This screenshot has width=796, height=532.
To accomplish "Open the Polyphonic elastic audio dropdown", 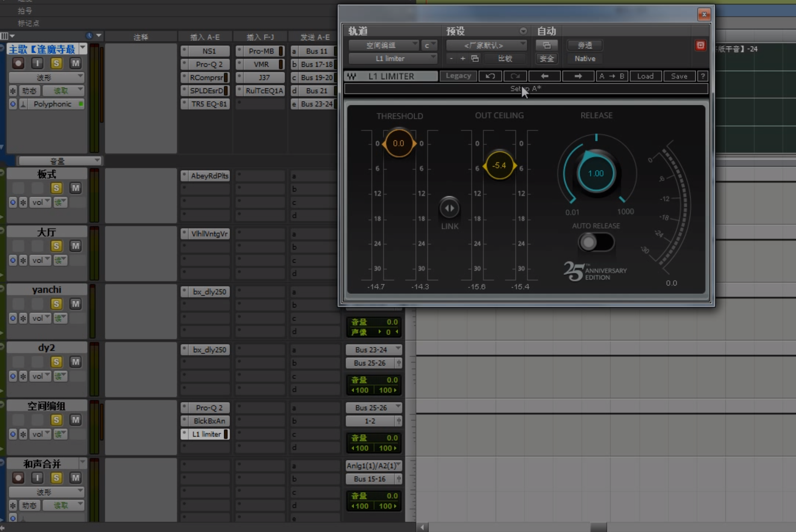I will pos(52,104).
